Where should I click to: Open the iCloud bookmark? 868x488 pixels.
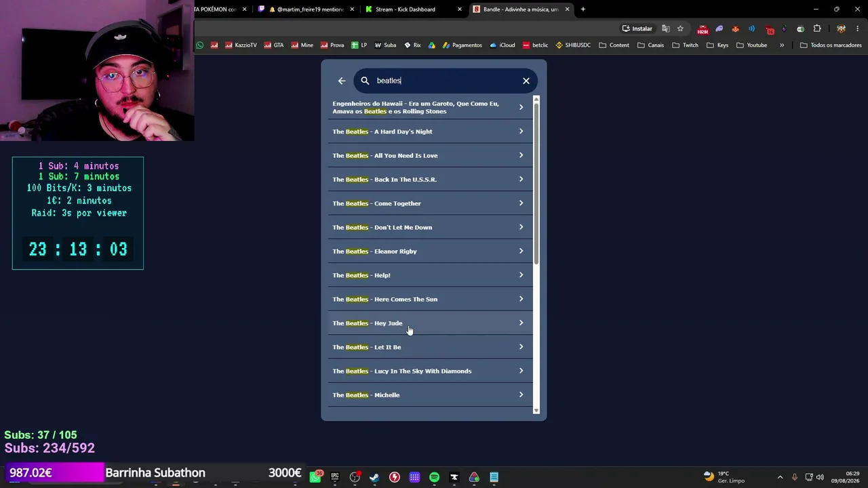pyautogui.click(x=502, y=45)
